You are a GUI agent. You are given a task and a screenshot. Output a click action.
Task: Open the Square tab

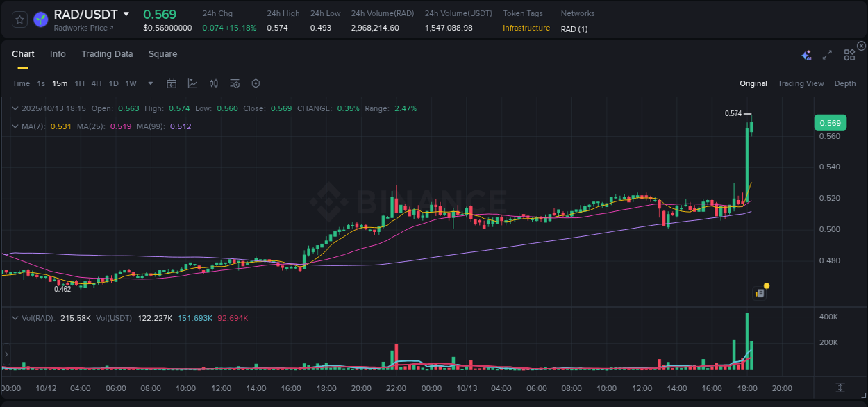[x=162, y=53]
